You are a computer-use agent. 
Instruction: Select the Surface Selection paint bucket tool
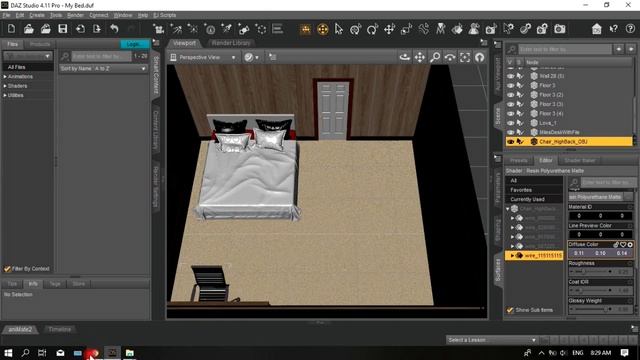(457, 29)
